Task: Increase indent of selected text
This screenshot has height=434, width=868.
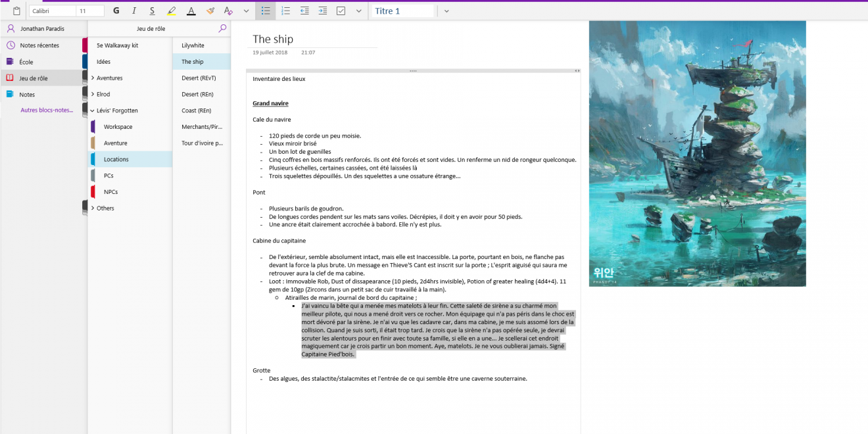Action: point(322,11)
